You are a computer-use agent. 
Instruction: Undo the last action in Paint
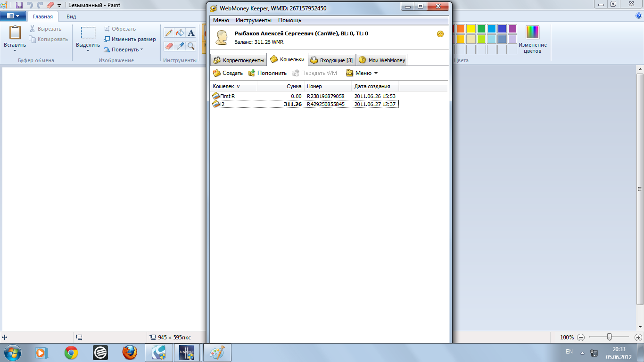click(x=30, y=5)
